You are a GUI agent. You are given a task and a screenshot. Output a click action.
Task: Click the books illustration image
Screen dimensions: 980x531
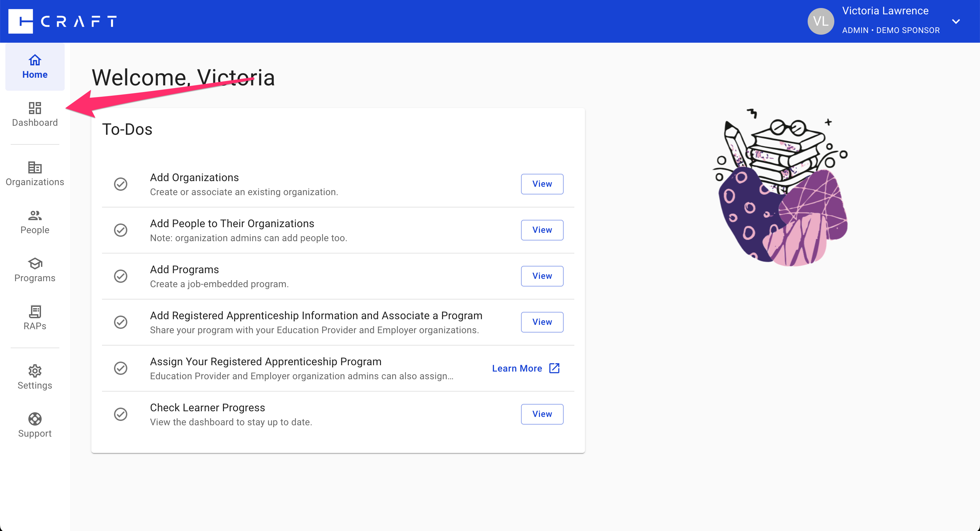click(780, 188)
